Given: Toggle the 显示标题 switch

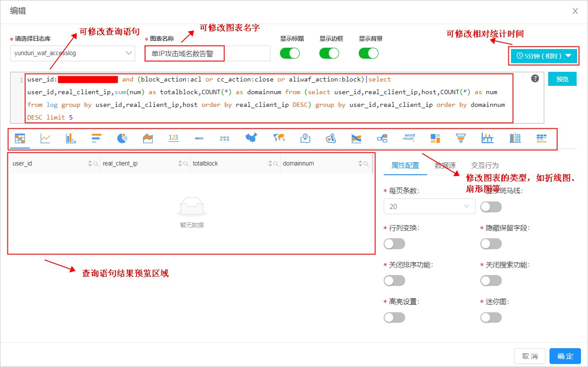Looking at the screenshot, I should (x=290, y=53).
